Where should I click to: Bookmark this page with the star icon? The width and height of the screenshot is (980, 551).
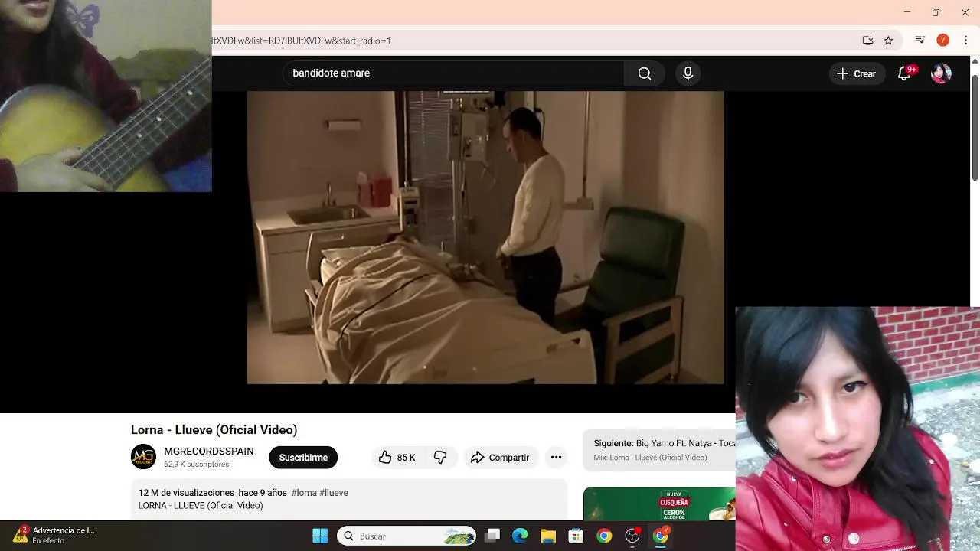click(888, 41)
